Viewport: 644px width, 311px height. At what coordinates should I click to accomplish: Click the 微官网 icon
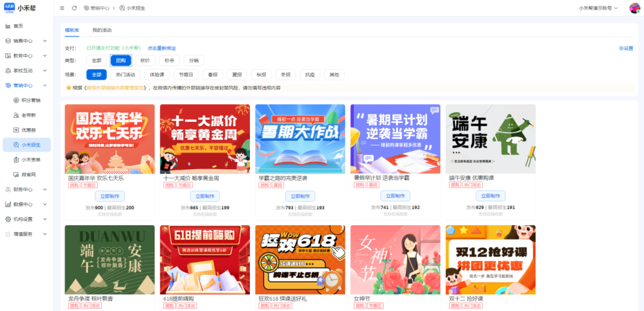tap(16, 175)
